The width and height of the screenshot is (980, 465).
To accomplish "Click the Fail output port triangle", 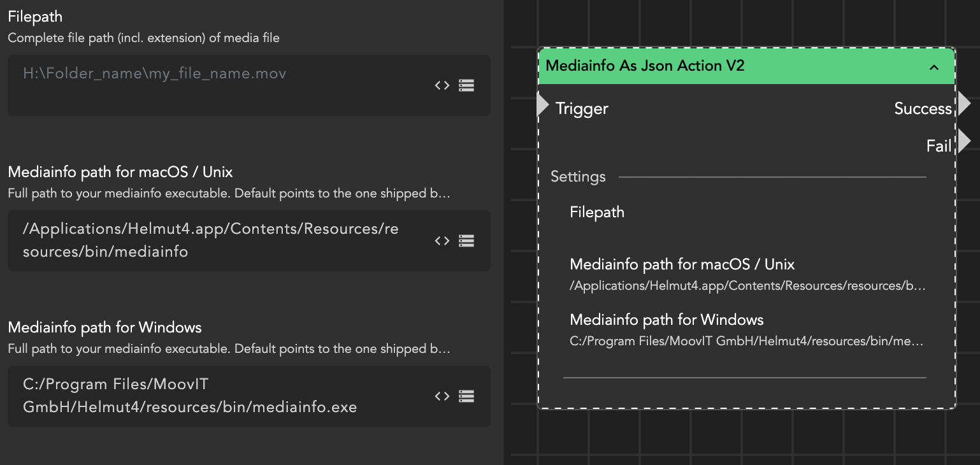I will click(x=963, y=141).
